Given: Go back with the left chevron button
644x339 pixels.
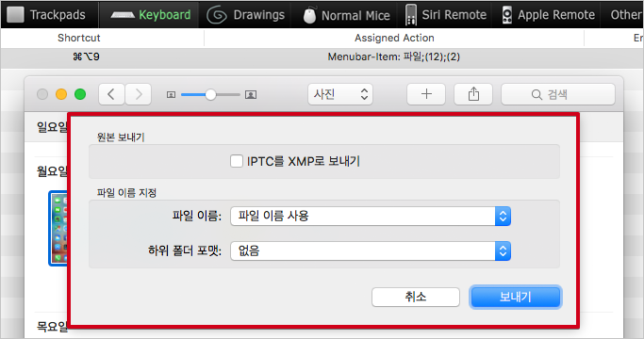Looking at the screenshot, I should (111, 94).
